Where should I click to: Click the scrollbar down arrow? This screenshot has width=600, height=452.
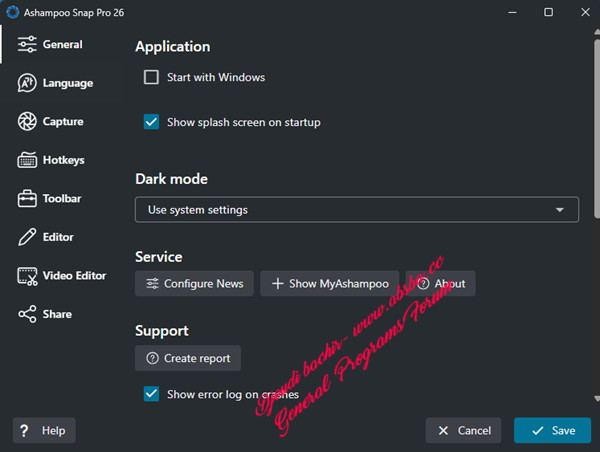click(x=597, y=398)
